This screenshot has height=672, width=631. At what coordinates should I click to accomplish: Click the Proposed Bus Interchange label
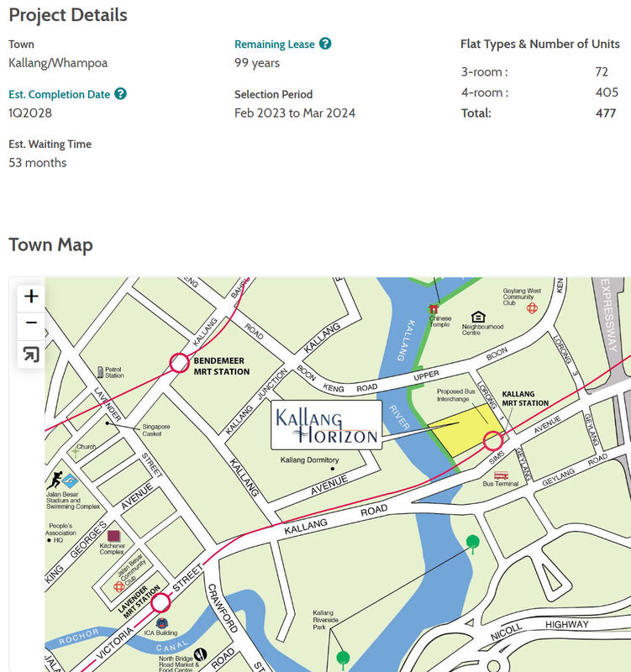tap(455, 395)
